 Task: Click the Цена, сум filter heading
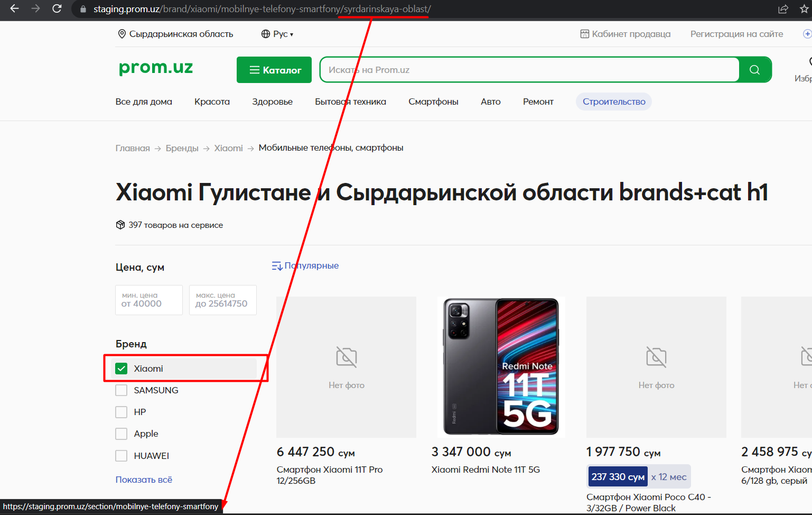(x=140, y=268)
